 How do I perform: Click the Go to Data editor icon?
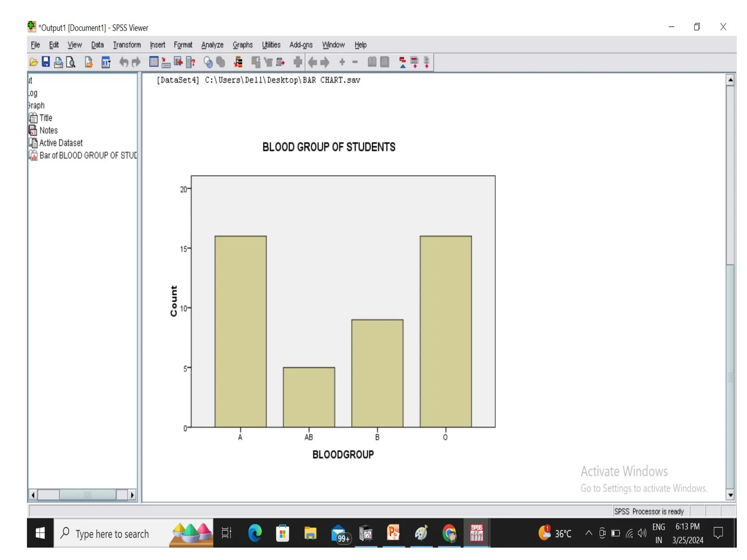154,62
